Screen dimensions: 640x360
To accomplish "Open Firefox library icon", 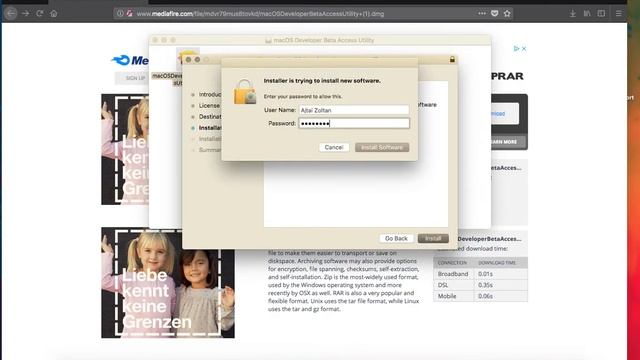I will 587,13.
